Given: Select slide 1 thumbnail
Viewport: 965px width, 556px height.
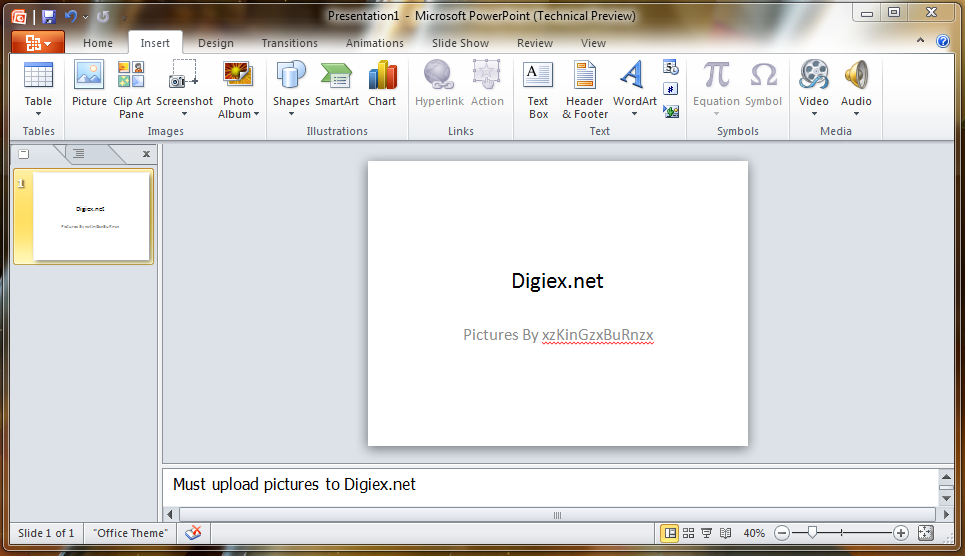Looking at the screenshot, I should (x=84, y=217).
